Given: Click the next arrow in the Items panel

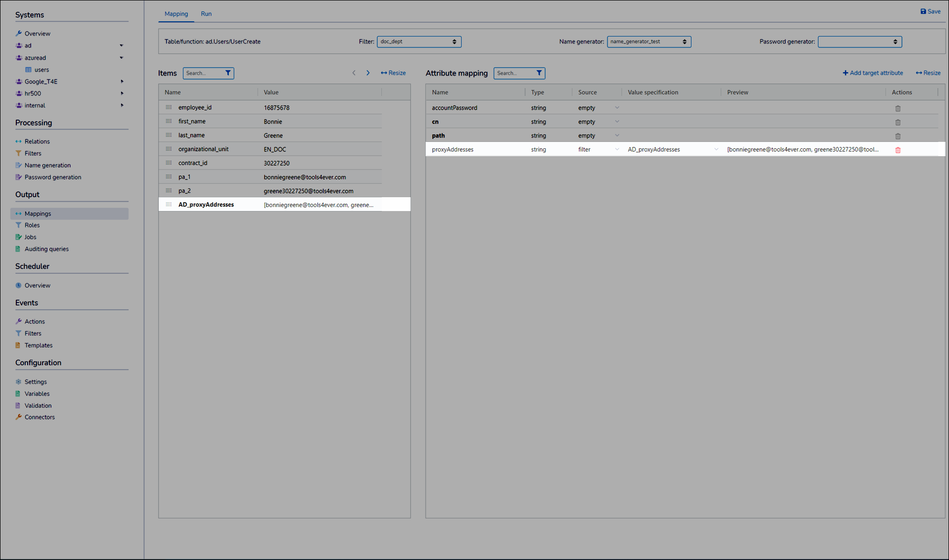Looking at the screenshot, I should coord(368,73).
